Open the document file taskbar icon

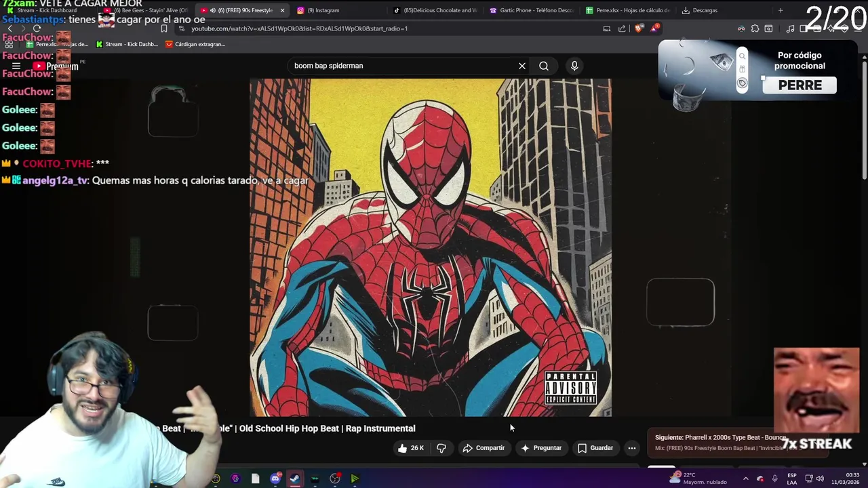255,479
